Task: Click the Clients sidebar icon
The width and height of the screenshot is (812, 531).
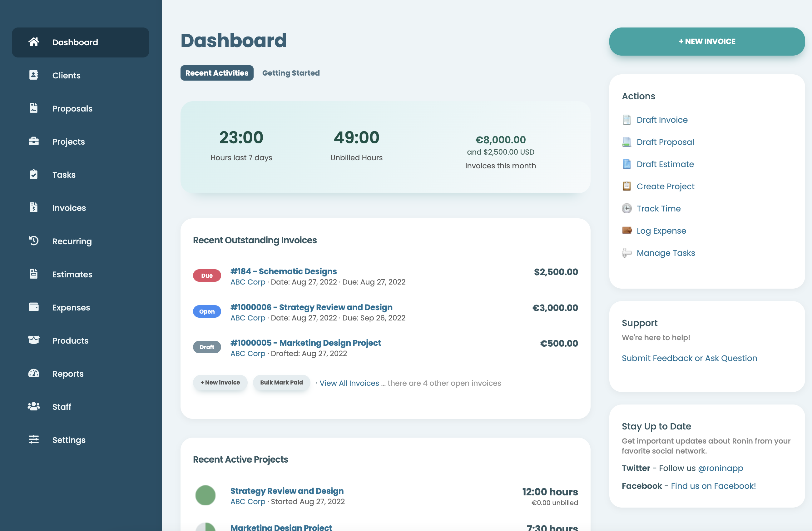Action: pos(33,75)
